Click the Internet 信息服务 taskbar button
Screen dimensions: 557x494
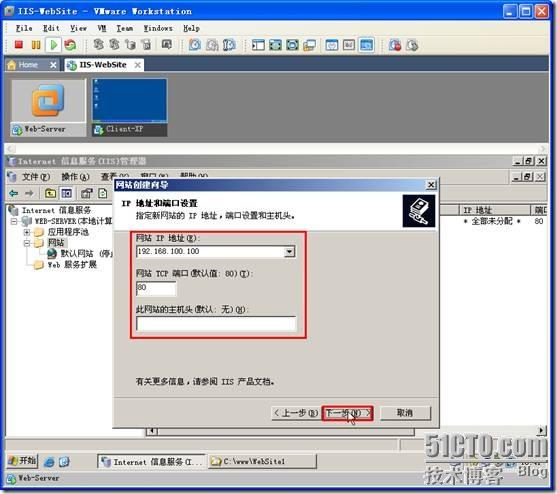pyautogui.click(x=151, y=462)
